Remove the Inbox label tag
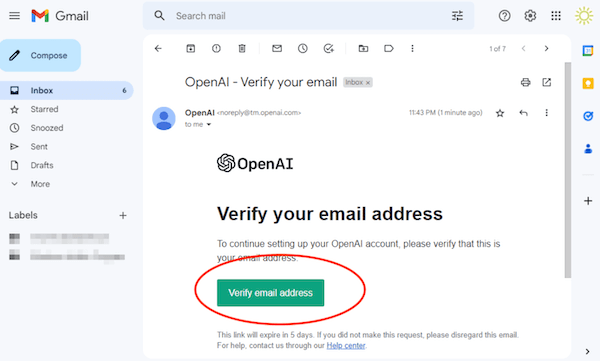 pyautogui.click(x=368, y=83)
